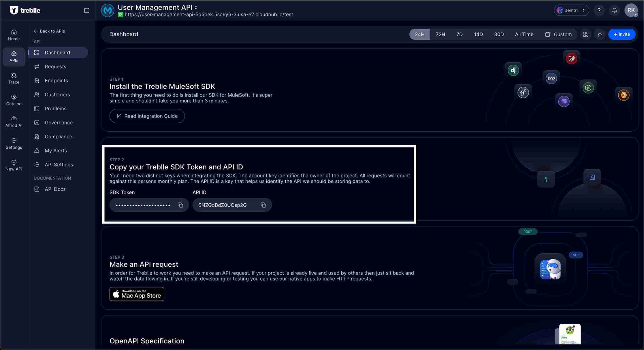Click the Node.js framework icon

coord(588,88)
